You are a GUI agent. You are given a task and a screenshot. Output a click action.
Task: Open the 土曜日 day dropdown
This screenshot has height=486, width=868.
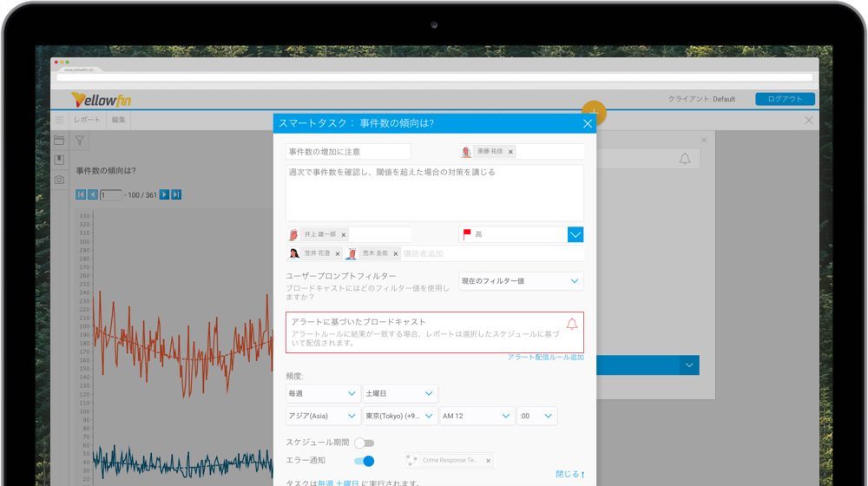(400, 393)
